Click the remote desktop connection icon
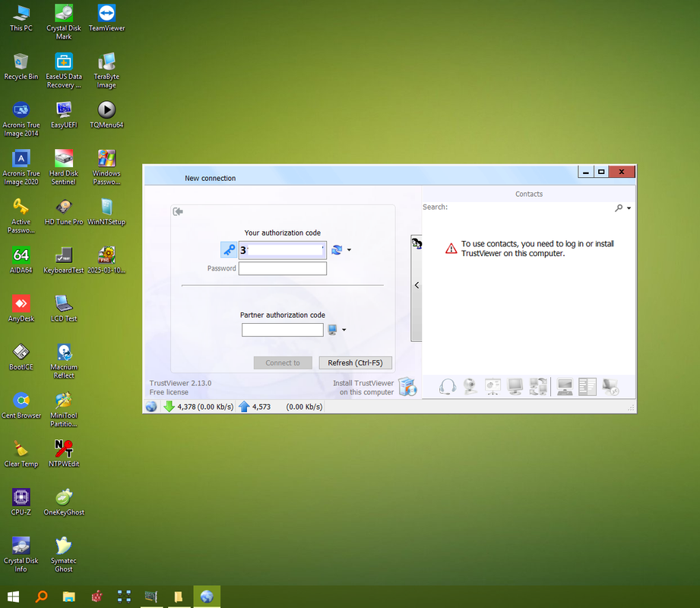 (x=610, y=387)
